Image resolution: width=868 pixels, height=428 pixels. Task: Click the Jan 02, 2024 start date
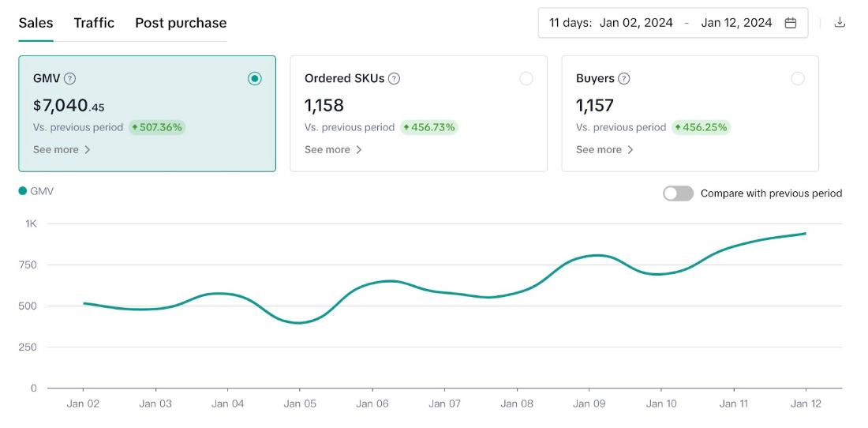(636, 23)
